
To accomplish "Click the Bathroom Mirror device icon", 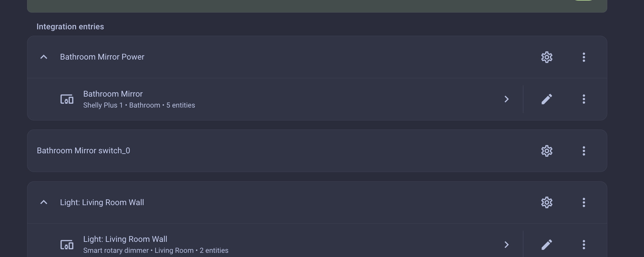I will point(67,99).
